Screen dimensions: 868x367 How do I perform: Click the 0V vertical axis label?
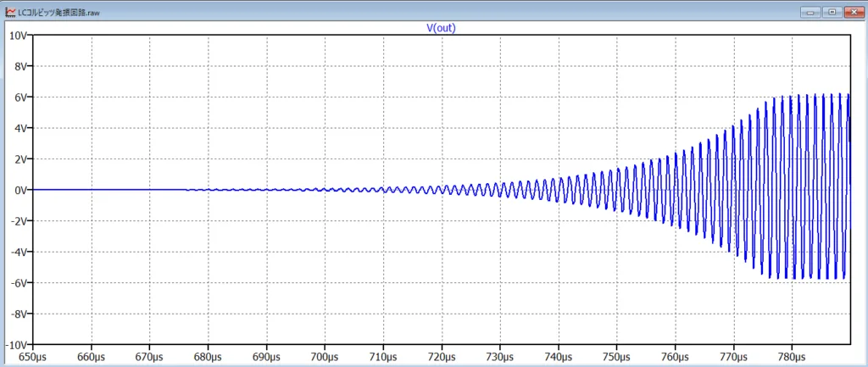(19, 190)
